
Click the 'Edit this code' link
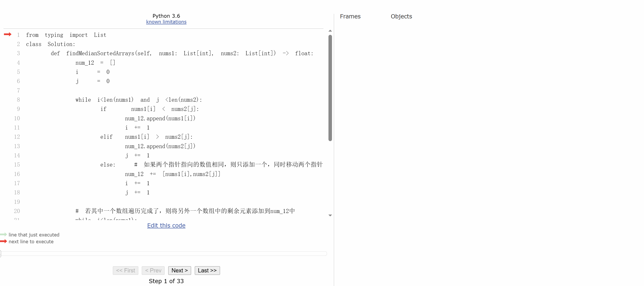pyautogui.click(x=166, y=225)
